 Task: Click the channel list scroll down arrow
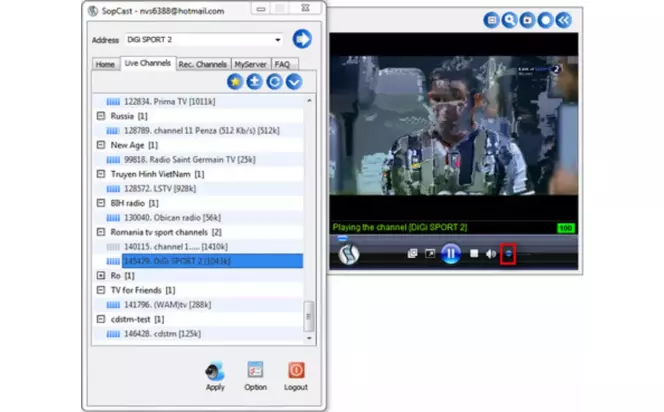pos(309,338)
